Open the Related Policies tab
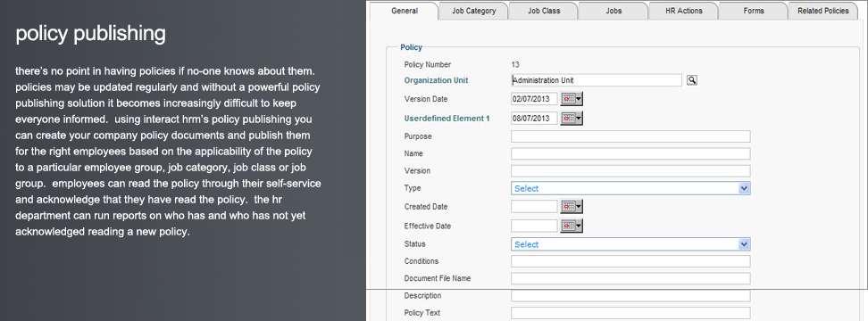The height and width of the screenshot is (321, 868). pos(823,11)
